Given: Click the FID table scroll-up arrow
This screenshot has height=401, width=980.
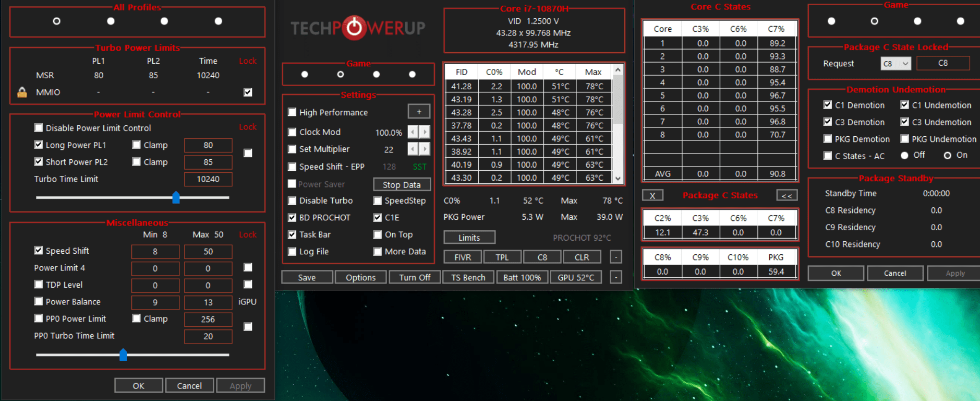Looking at the screenshot, I should click(618, 70).
